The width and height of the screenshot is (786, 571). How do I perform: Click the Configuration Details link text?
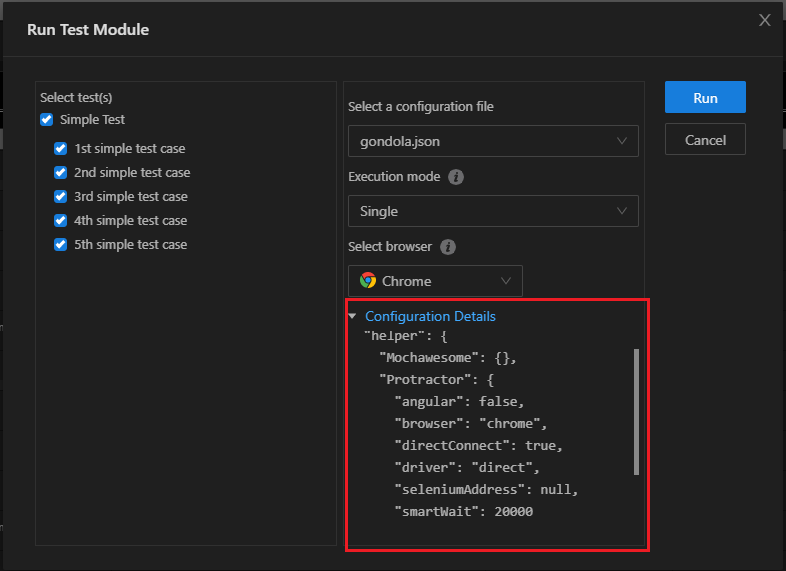430,316
